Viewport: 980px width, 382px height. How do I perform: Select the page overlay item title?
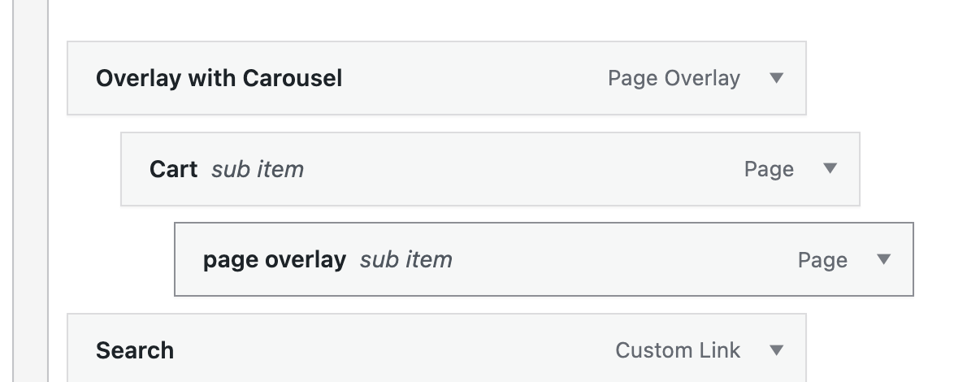coord(274,260)
